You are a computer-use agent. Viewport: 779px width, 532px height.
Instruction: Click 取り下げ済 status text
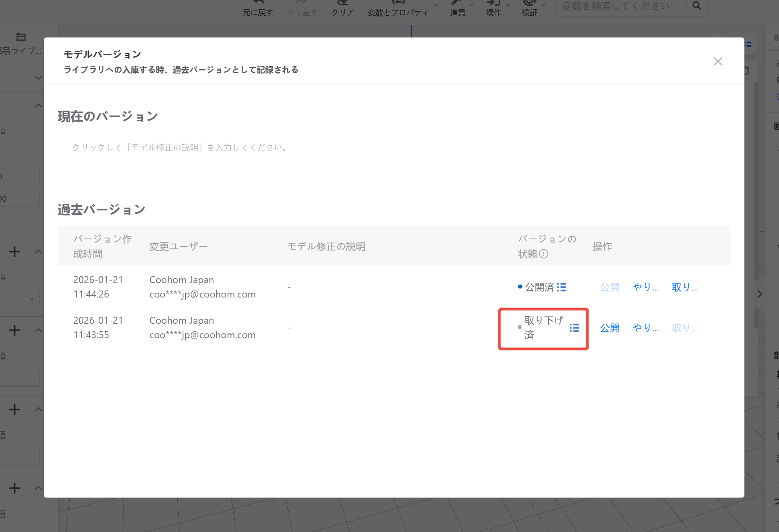tap(544, 328)
